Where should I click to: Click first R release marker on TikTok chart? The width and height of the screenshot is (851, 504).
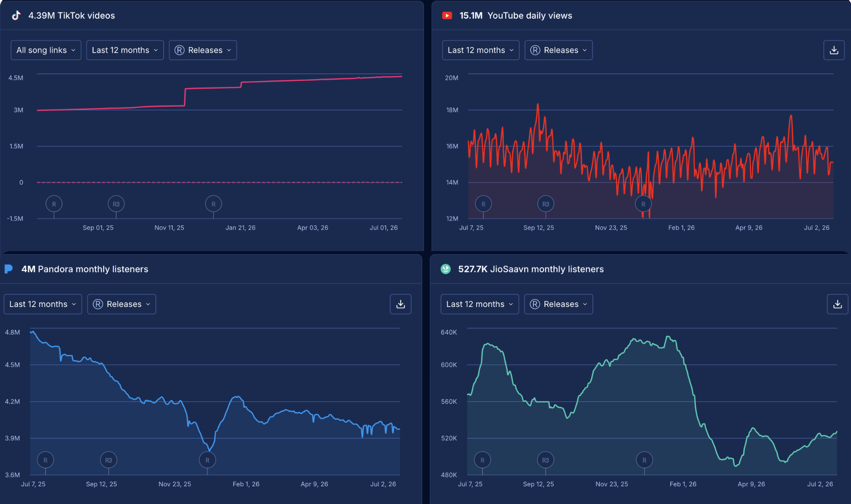[x=54, y=204]
